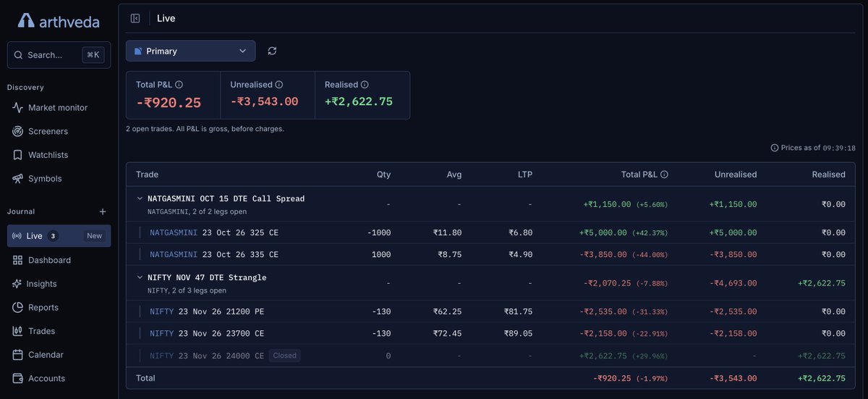Screen dimensions: 868x399
Task: Click the Trade column header
Action: click(147, 175)
